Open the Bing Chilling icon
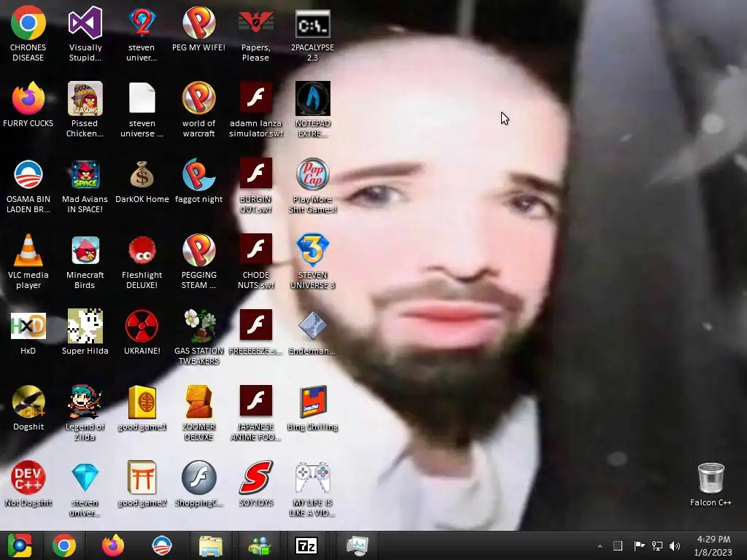 (312, 402)
